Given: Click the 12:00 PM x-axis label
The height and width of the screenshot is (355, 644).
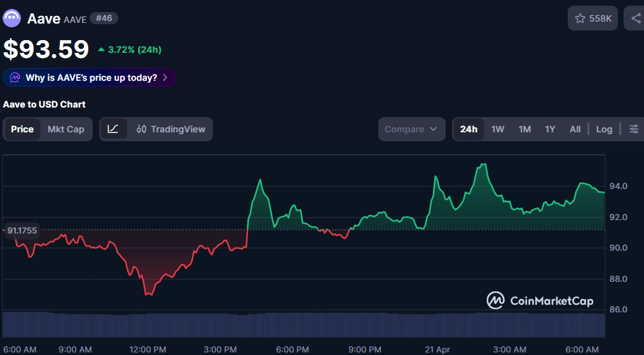Looking at the screenshot, I should [147, 350].
